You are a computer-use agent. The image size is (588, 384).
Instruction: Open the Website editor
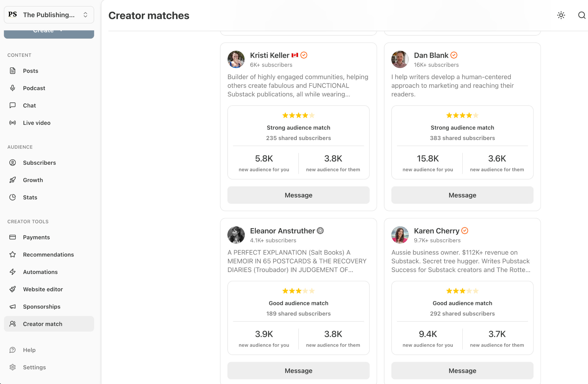point(49,289)
